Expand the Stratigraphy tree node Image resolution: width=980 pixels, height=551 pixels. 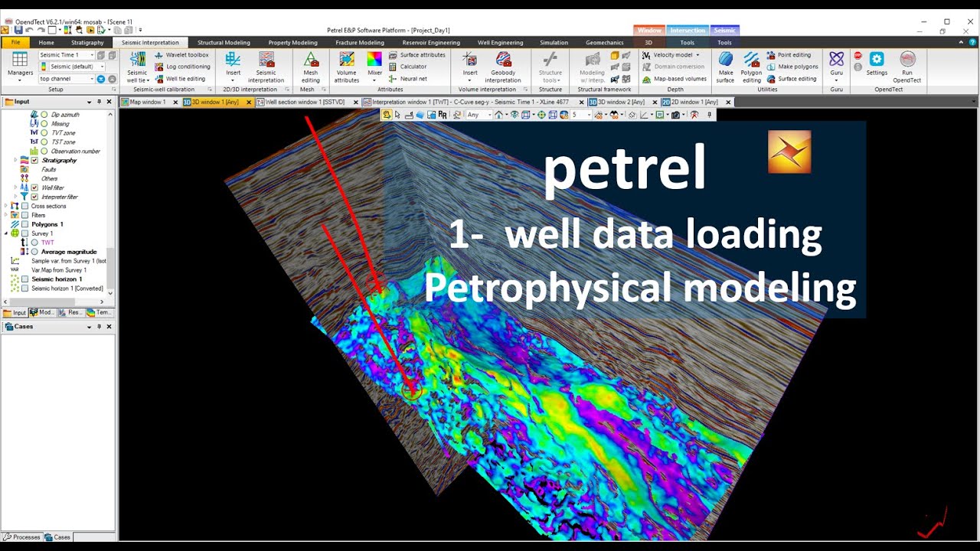click(16, 161)
